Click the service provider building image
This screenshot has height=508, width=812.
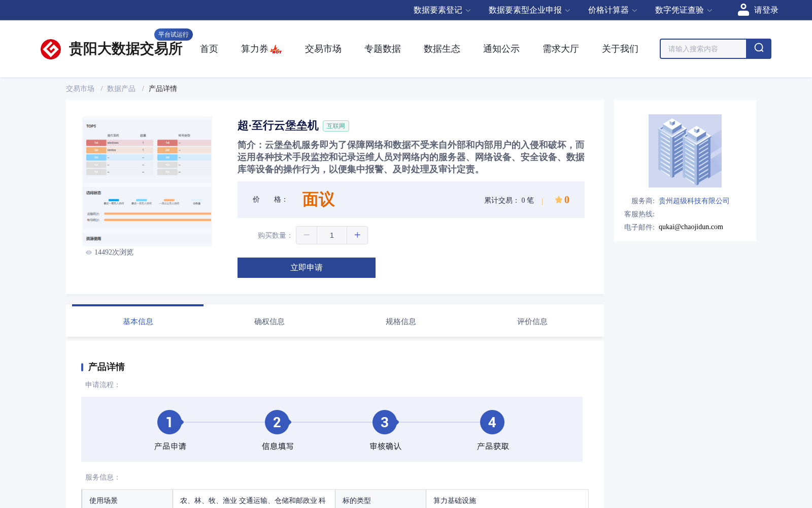(685, 151)
